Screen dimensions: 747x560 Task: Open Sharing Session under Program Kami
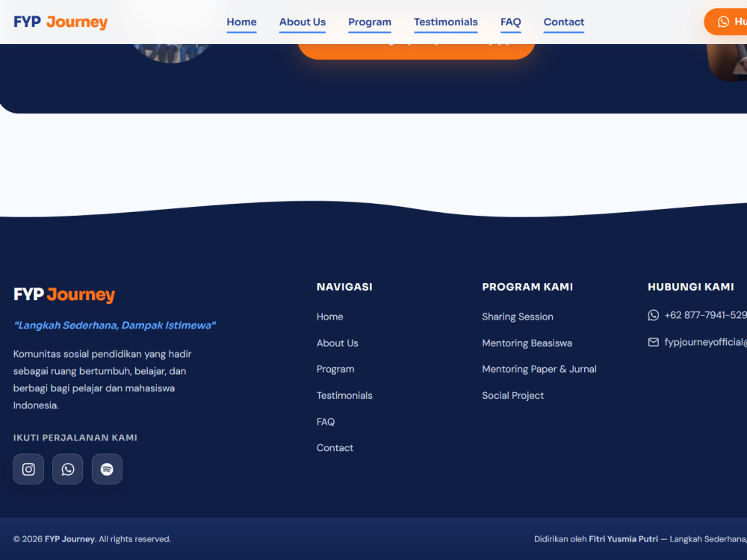tap(518, 317)
